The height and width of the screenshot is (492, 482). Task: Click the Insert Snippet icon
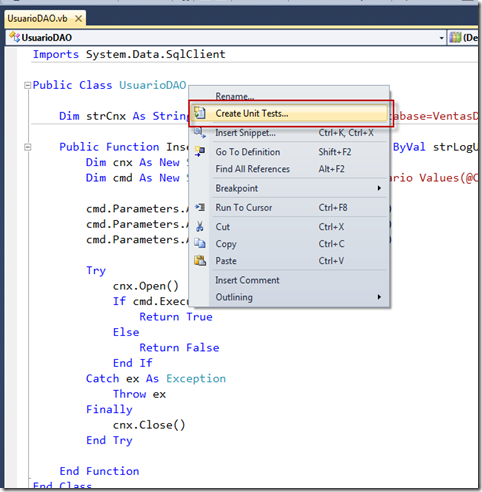click(200, 133)
